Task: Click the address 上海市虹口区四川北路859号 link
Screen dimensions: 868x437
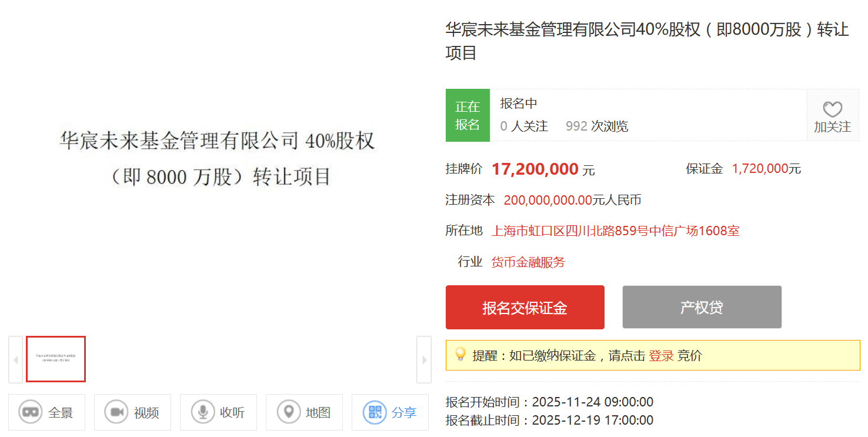Action: pos(615,231)
